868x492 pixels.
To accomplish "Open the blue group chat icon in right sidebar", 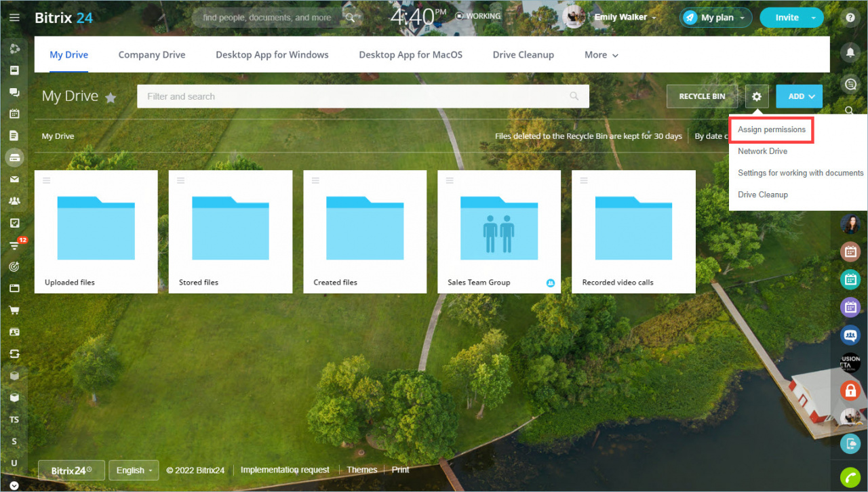I will point(850,335).
